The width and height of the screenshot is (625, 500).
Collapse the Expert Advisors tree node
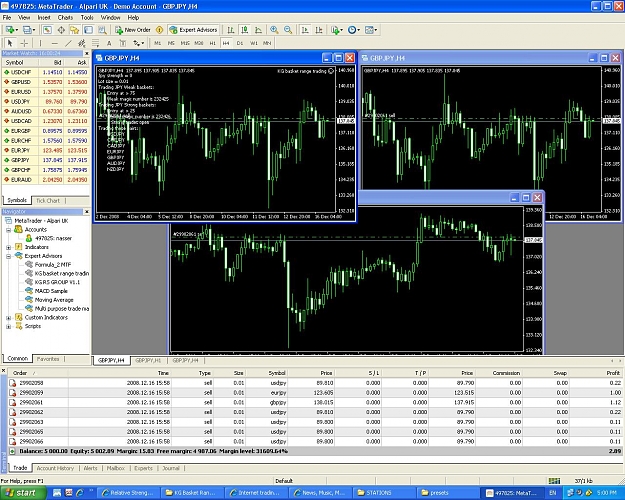coord(8,256)
